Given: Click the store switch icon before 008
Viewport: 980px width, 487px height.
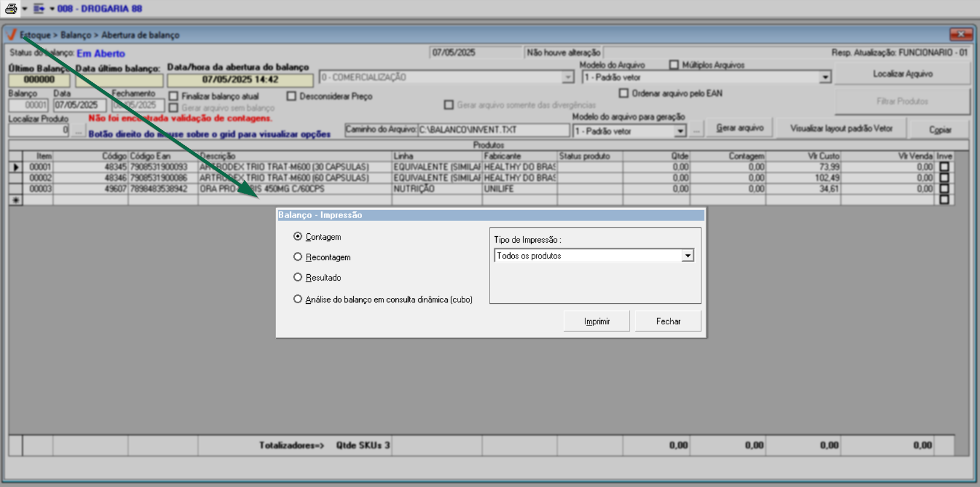Looking at the screenshot, I should click(x=39, y=9).
